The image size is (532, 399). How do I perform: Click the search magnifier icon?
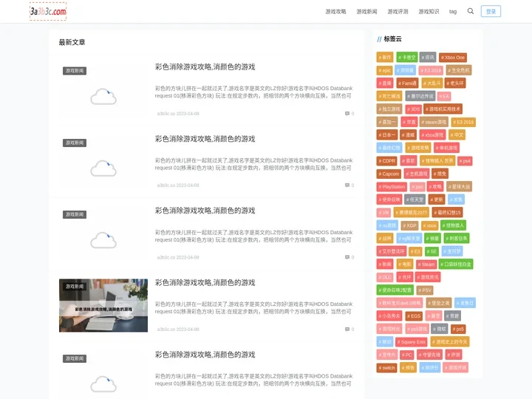tap(470, 11)
